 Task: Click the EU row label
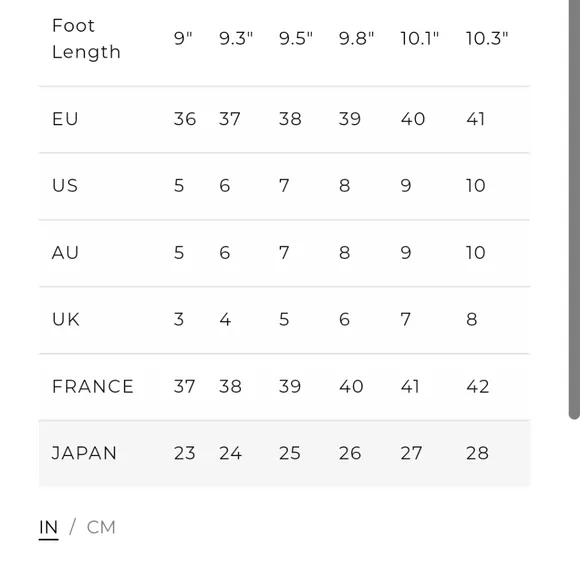pyautogui.click(x=65, y=119)
